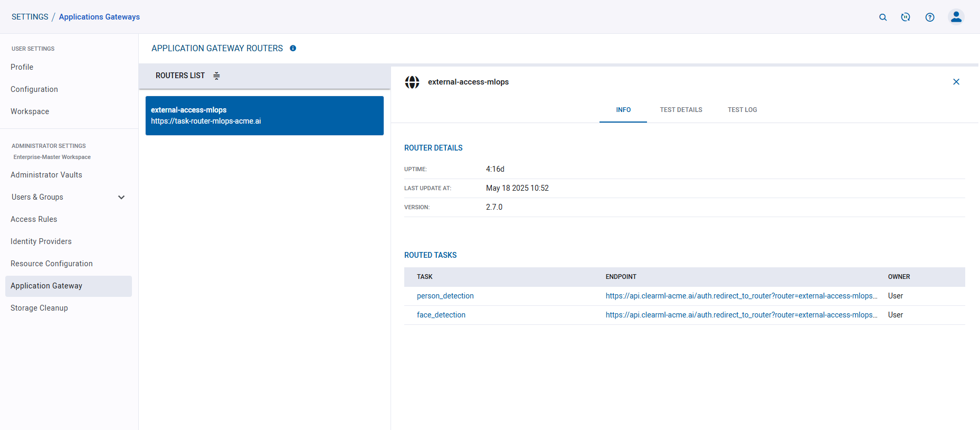Click the refresh status icon in top bar
The height and width of the screenshot is (430, 980).
point(906,17)
